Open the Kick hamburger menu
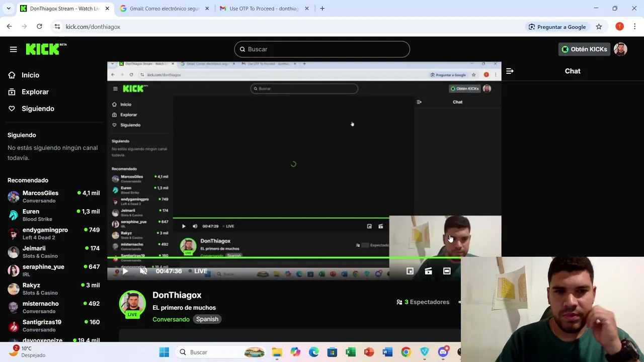The width and height of the screenshot is (644, 362). pos(13,49)
